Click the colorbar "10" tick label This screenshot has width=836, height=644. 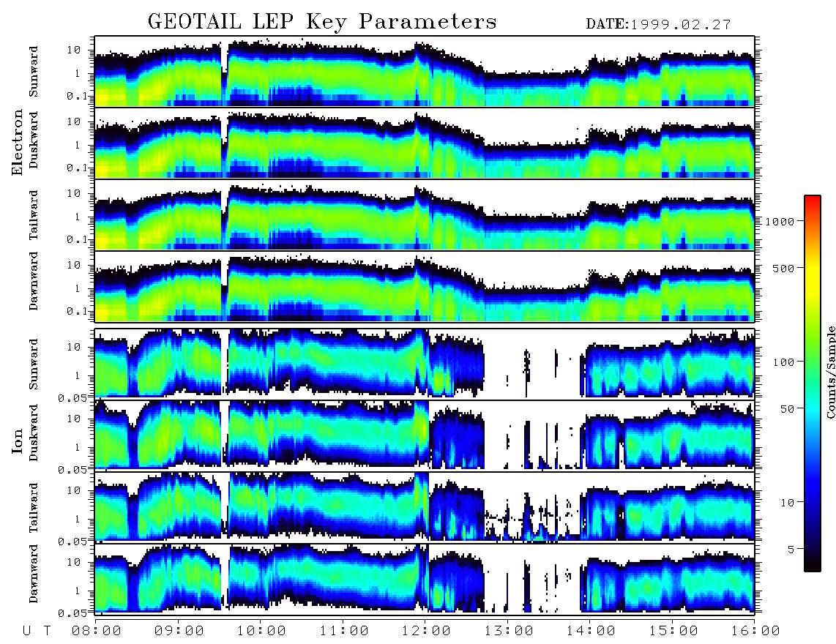tap(787, 502)
